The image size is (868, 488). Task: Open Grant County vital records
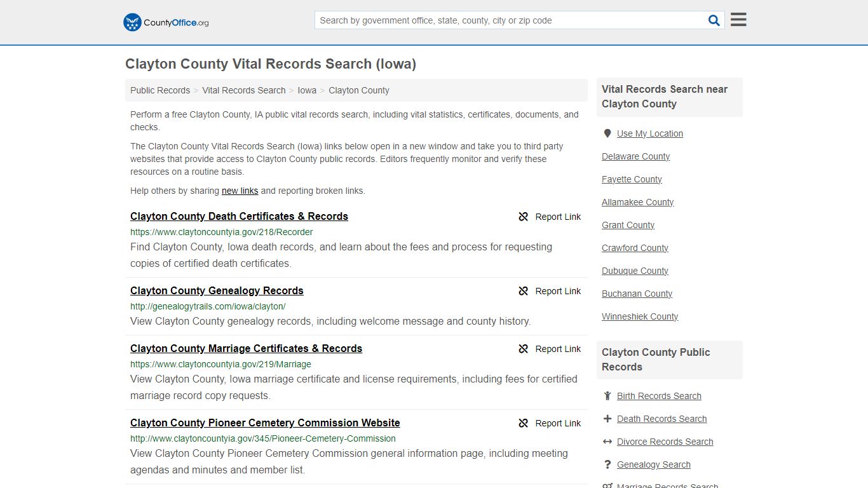(628, 225)
